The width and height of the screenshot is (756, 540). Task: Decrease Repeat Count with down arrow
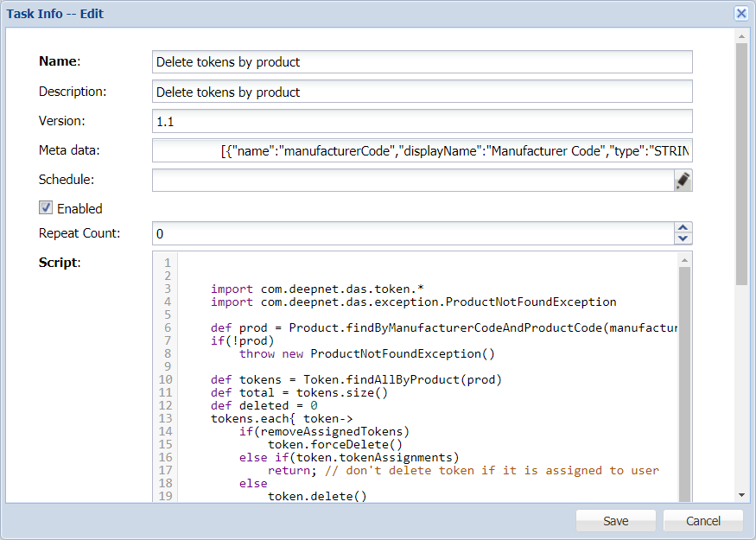point(683,238)
